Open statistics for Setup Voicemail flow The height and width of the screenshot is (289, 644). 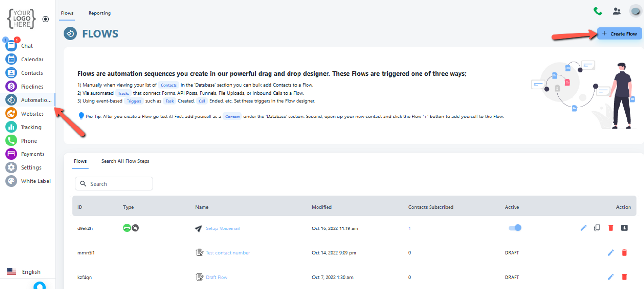[624, 228]
